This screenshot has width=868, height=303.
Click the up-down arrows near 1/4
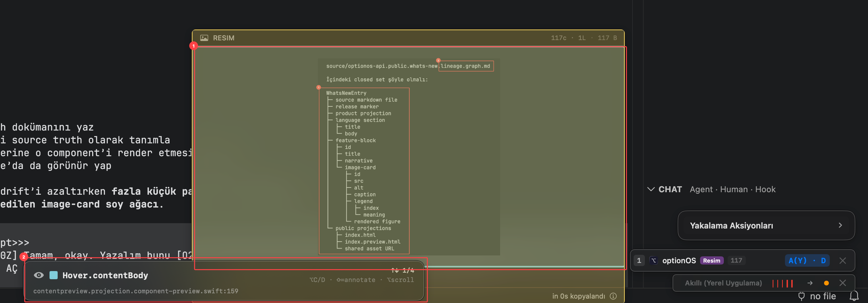(395, 270)
